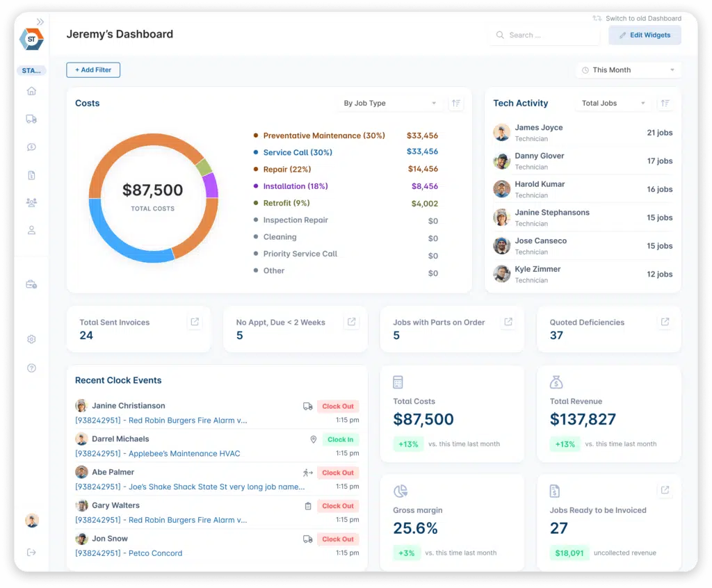Open the invoice document icon in the sidebar

(x=31, y=175)
